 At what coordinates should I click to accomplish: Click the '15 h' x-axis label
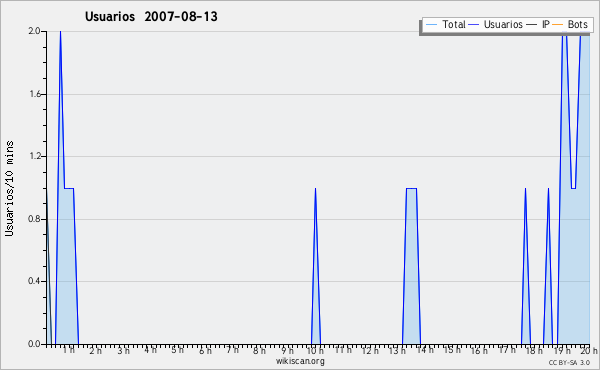[452, 350]
